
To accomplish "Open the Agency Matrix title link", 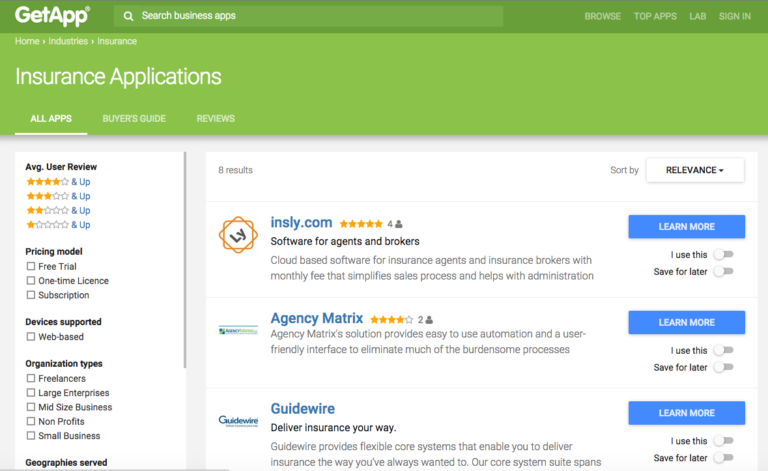I will (x=317, y=318).
